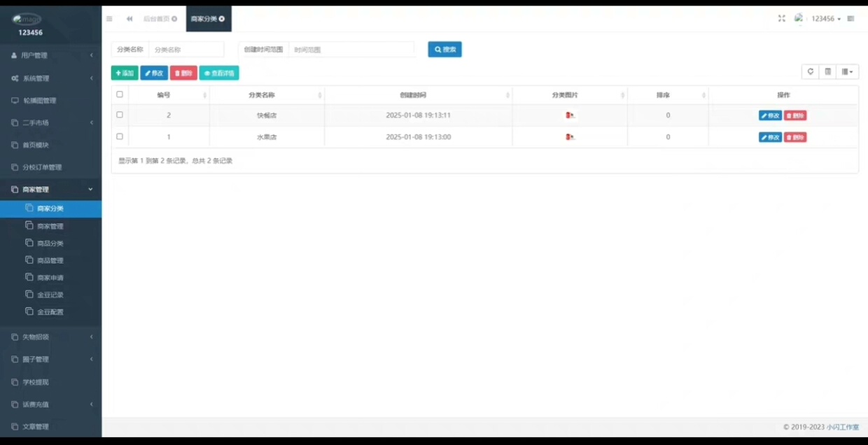The width and height of the screenshot is (868, 445).
Task: Focus the 分类名称 input field
Action: click(186, 50)
